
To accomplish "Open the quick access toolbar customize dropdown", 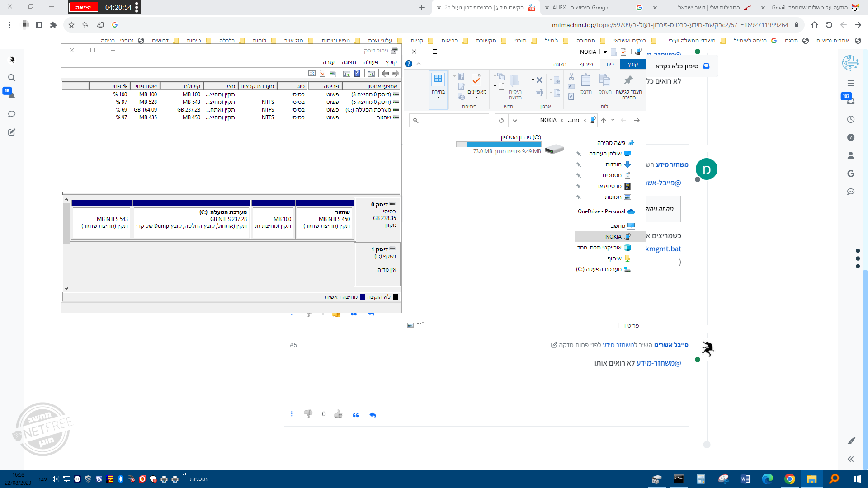I will pos(604,52).
